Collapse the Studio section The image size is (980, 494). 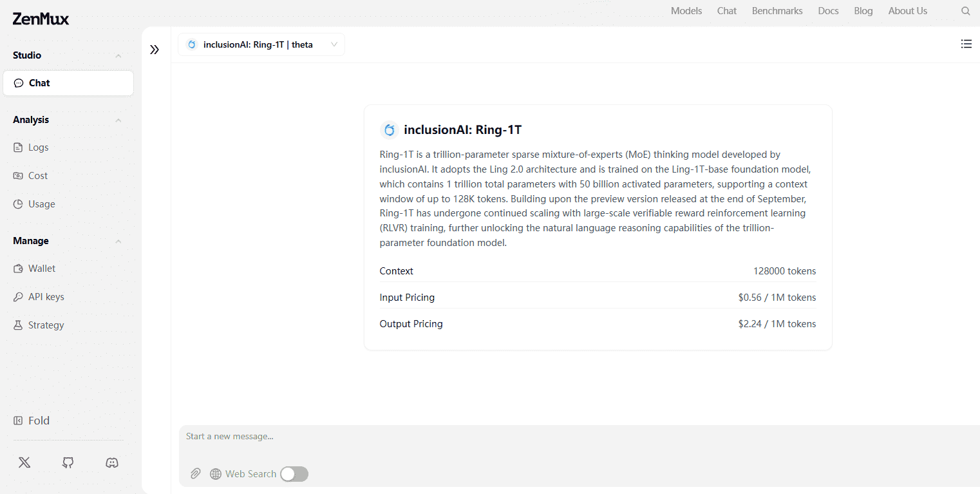[118, 56]
